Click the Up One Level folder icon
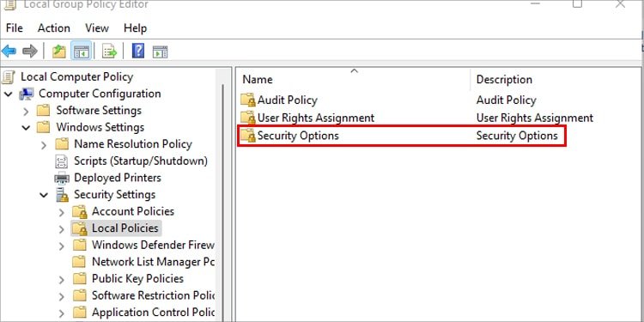The height and width of the screenshot is (322, 644). [x=58, y=52]
